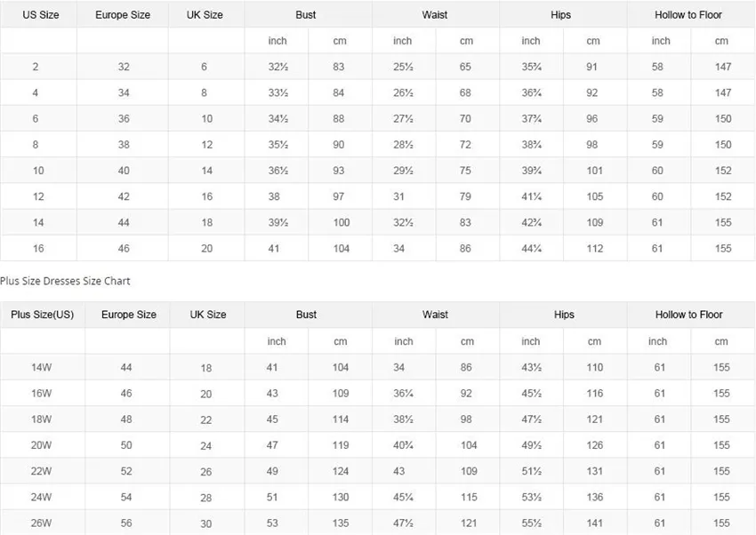Click the 44¼ hips inch value
The image size is (756, 535).
(x=531, y=249)
